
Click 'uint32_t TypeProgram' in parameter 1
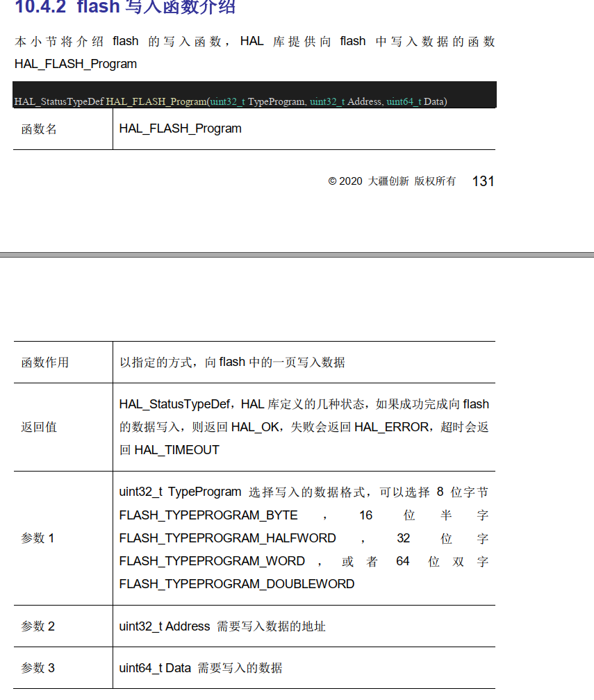tap(180, 492)
